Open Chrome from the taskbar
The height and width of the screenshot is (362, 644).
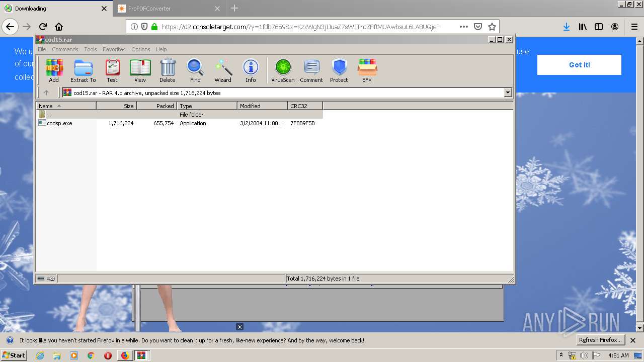(x=91, y=355)
